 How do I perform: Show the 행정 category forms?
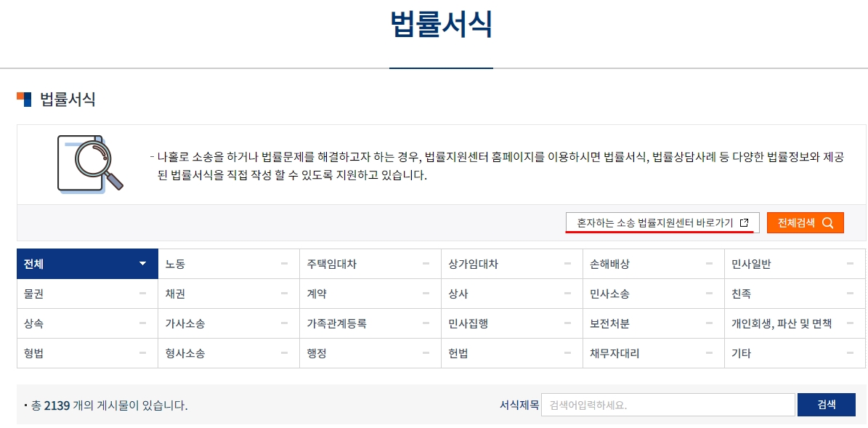pyautogui.click(x=370, y=353)
